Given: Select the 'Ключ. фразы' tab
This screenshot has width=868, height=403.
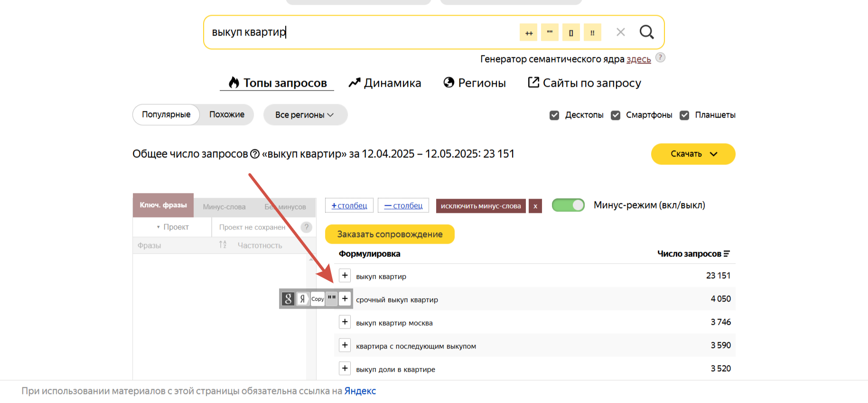Looking at the screenshot, I should tap(163, 205).
